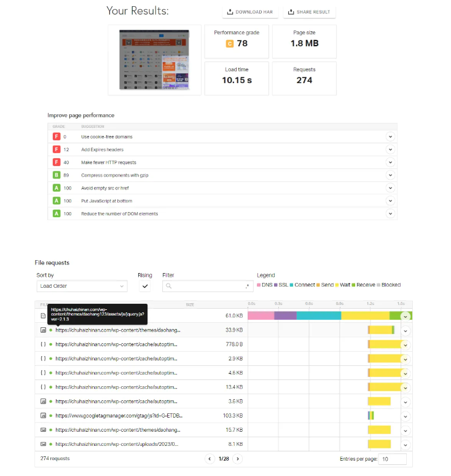Expand the 8.1 KB request details

tap(405, 445)
